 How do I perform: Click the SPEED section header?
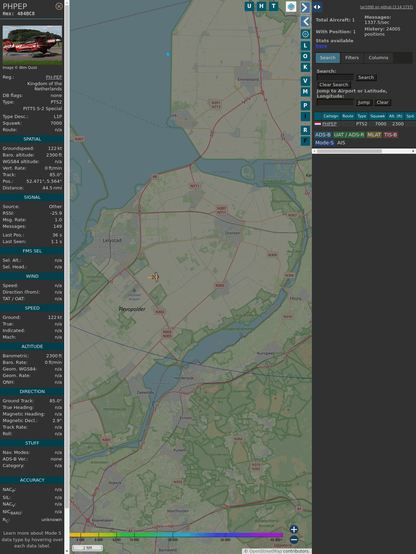click(32, 308)
